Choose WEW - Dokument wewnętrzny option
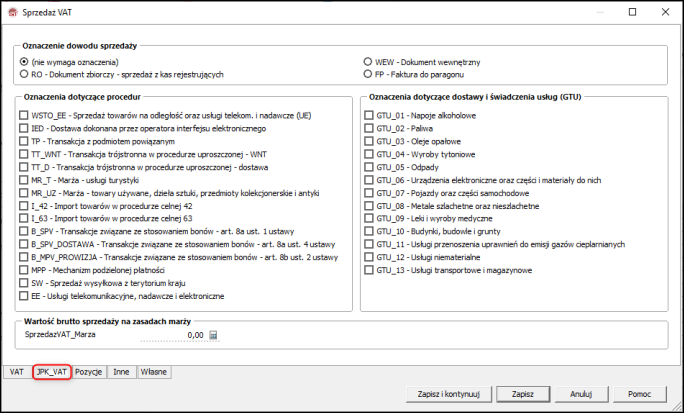Viewport: 684px width, 413px height. [x=366, y=61]
